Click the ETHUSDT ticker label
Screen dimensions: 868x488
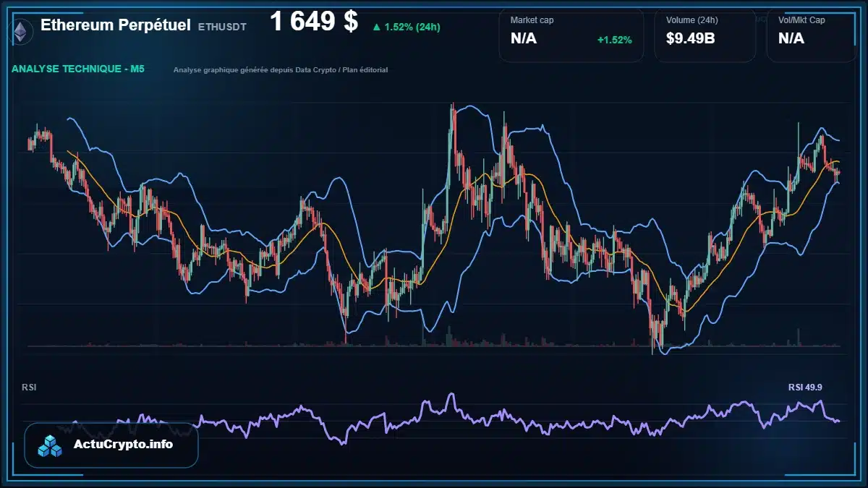pos(222,27)
